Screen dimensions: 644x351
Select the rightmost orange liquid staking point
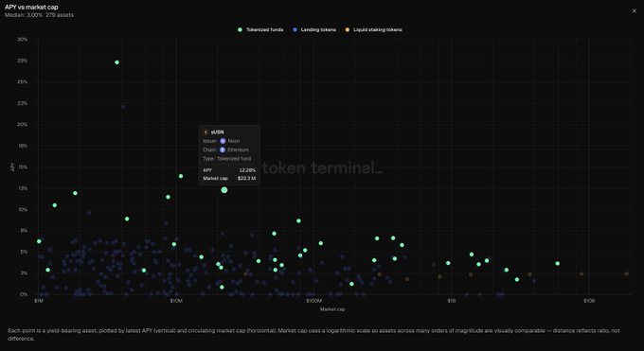627,273
